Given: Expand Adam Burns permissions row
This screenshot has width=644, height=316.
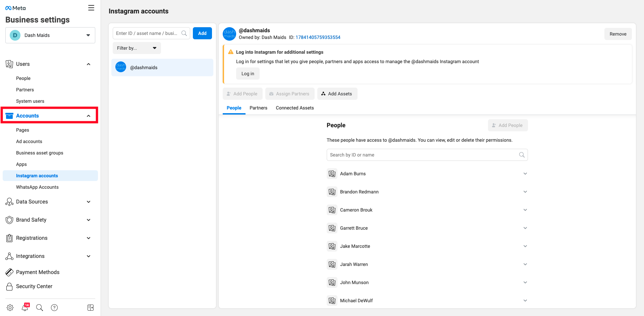Looking at the screenshot, I should point(525,174).
